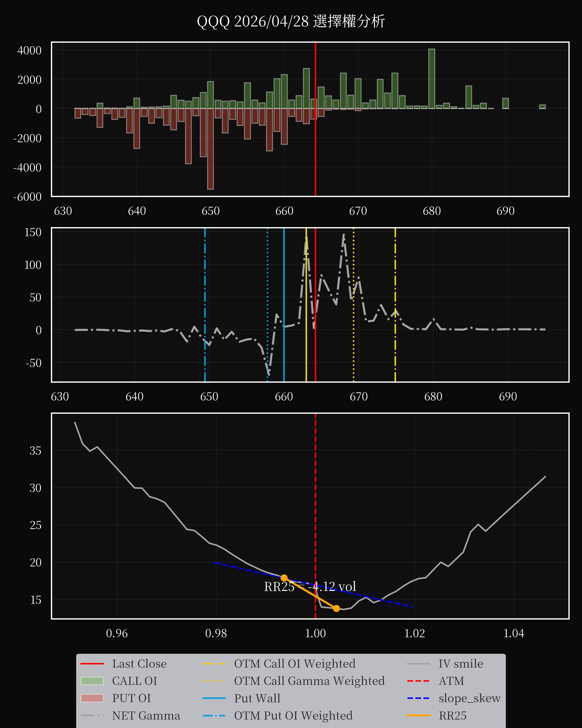Click the 4000 y-axis label on OI chart

click(x=29, y=51)
